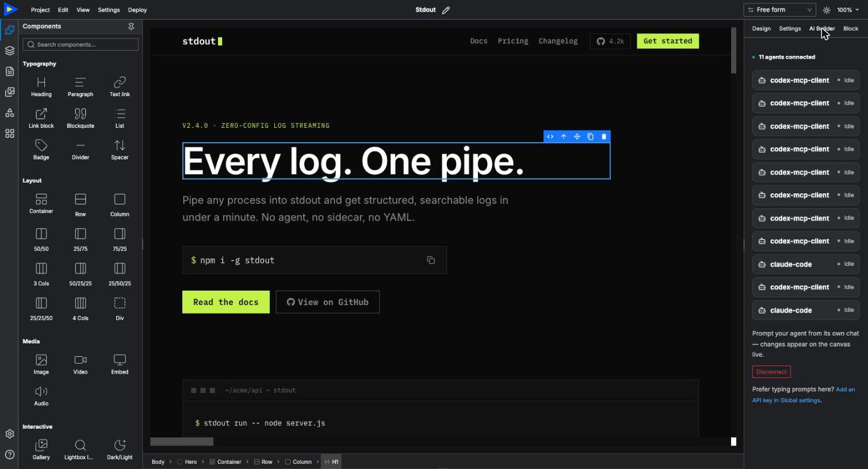This screenshot has width=868, height=469.
Task: Pin the Components panel
Action: click(x=131, y=26)
